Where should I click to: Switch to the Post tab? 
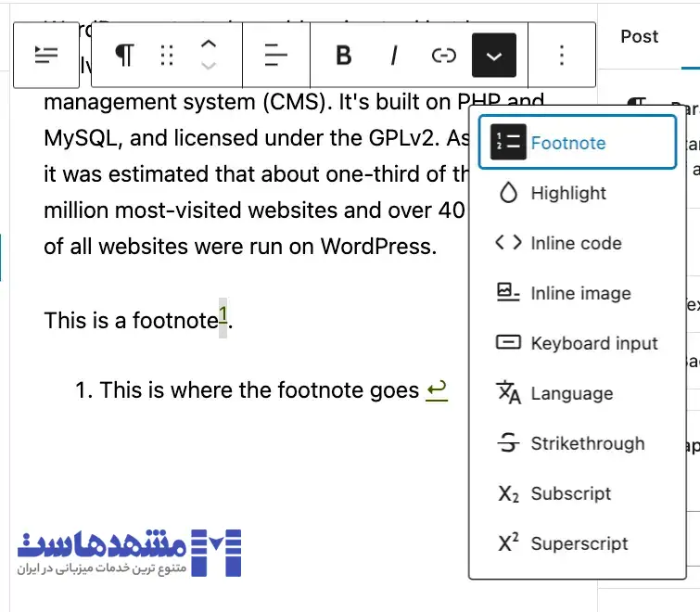[x=639, y=36]
